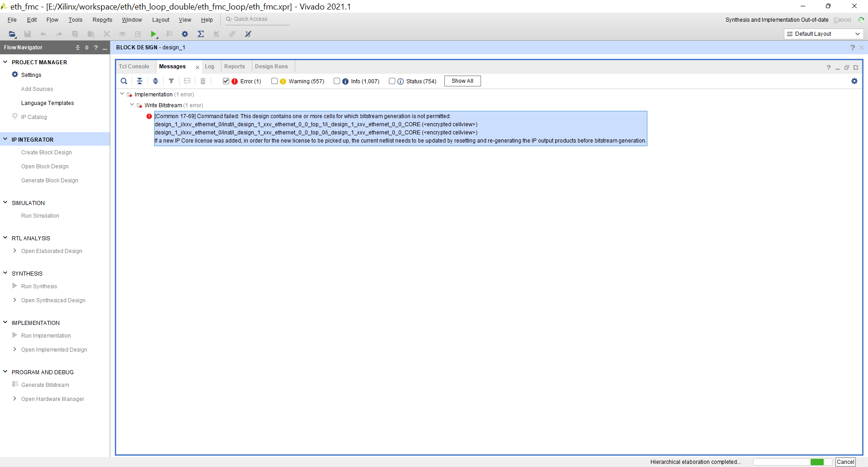
Task: Click the filter icon in the Messages toolbar
Action: [171, 81]
